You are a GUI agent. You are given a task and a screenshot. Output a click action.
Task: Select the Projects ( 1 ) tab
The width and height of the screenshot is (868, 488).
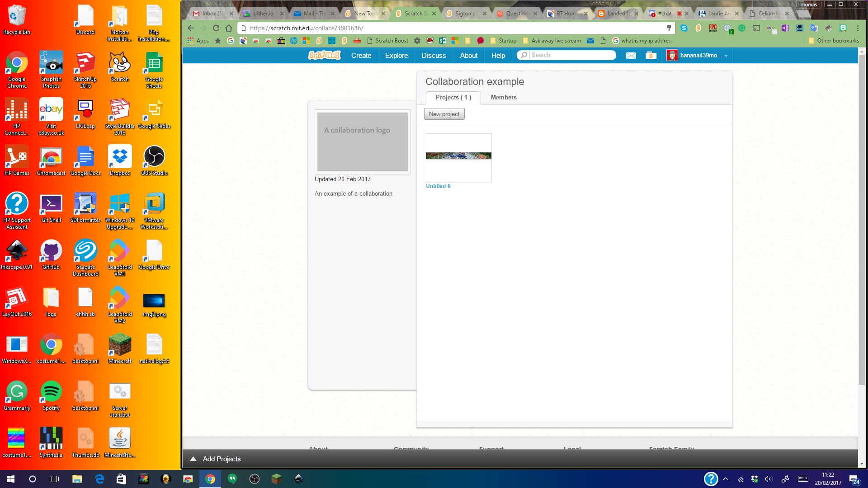point(453,97)
